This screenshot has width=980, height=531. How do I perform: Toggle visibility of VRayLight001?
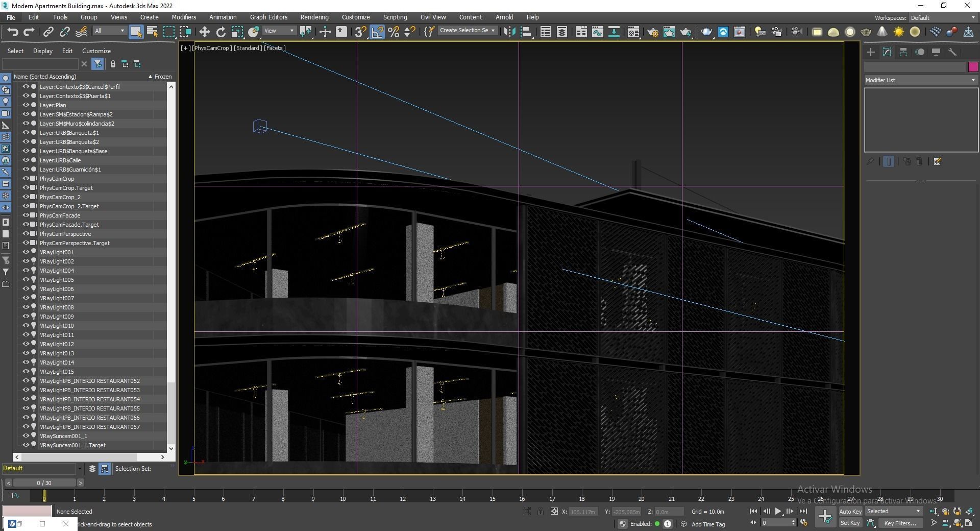click(26, 252)
